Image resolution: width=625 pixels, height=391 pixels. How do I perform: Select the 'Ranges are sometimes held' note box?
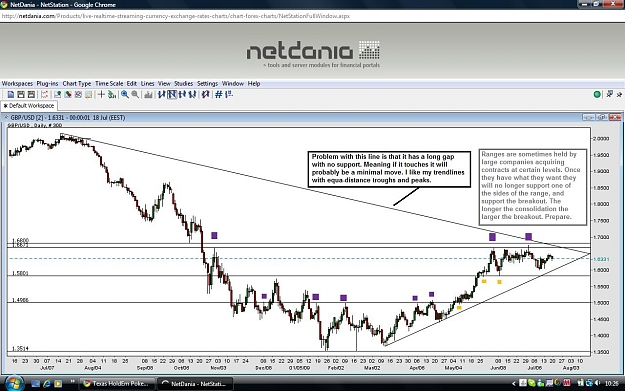tap(533, 187)
